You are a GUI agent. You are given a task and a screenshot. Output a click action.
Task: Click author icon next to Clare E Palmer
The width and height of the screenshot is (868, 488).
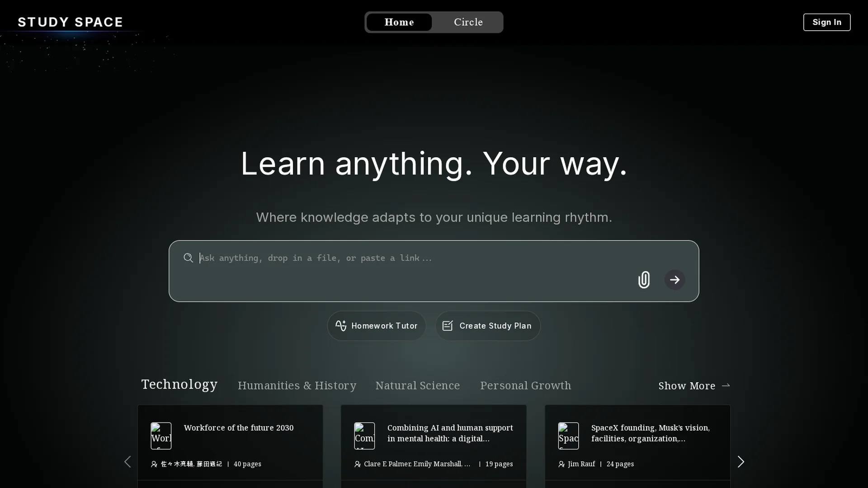[358, 464]
